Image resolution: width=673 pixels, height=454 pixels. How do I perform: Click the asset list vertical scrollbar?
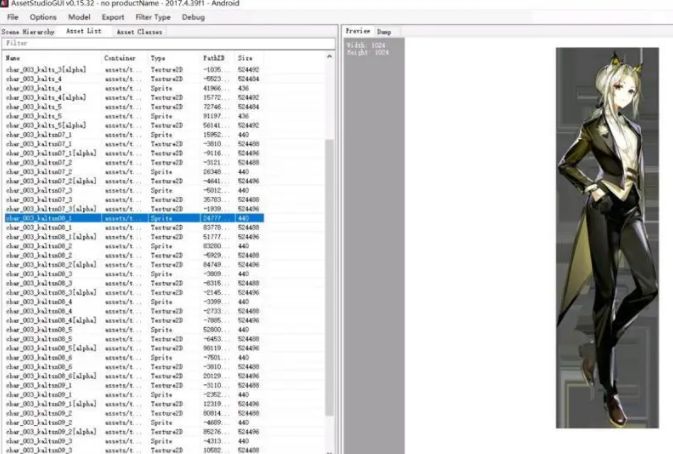(329, 250)
